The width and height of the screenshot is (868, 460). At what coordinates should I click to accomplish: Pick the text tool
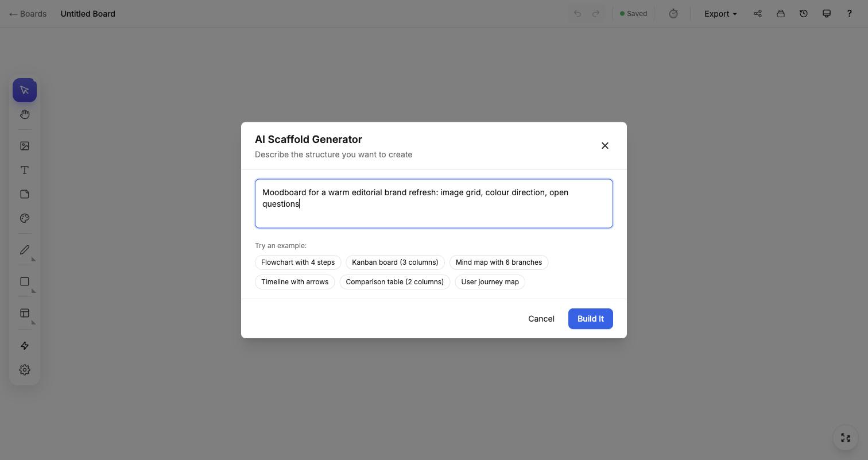click(x=25, y=170)
